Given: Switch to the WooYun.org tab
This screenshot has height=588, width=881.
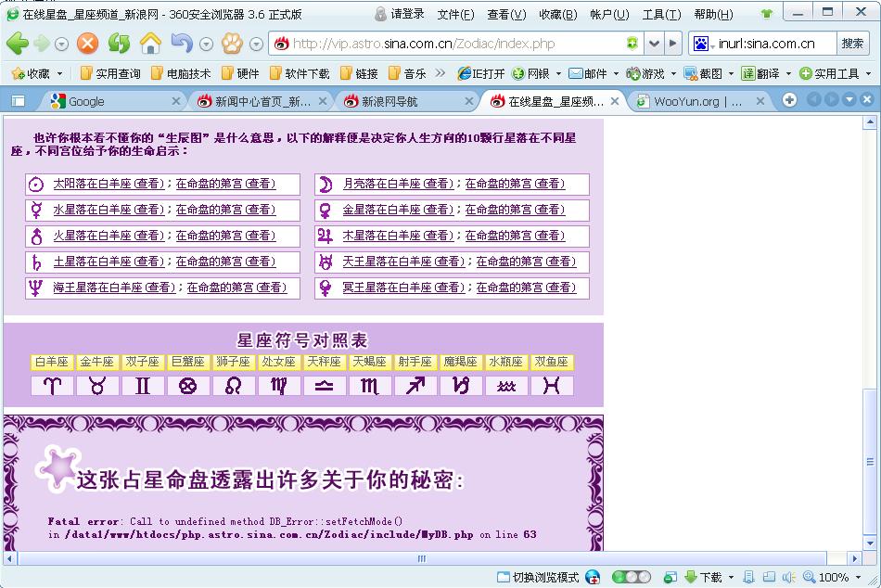Looking at the screenshot, I should pos(698,101).
